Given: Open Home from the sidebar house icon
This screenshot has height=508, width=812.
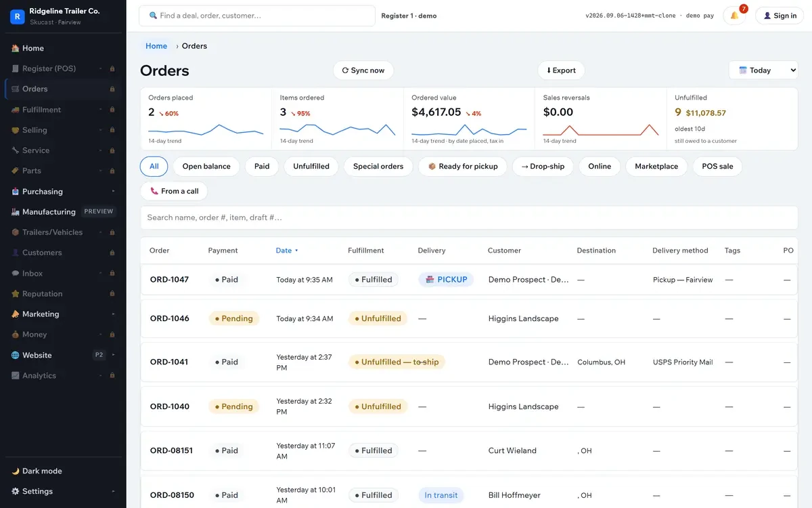Looking at the screenshot, I should [15, 48].
